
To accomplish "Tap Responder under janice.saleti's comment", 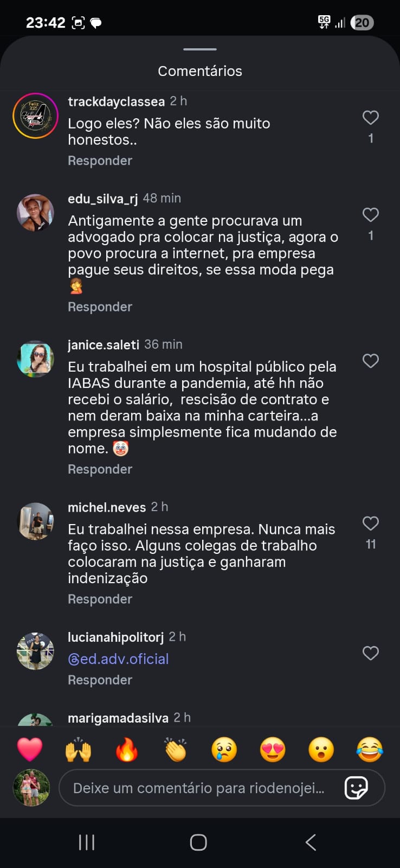I will [100, 469].
